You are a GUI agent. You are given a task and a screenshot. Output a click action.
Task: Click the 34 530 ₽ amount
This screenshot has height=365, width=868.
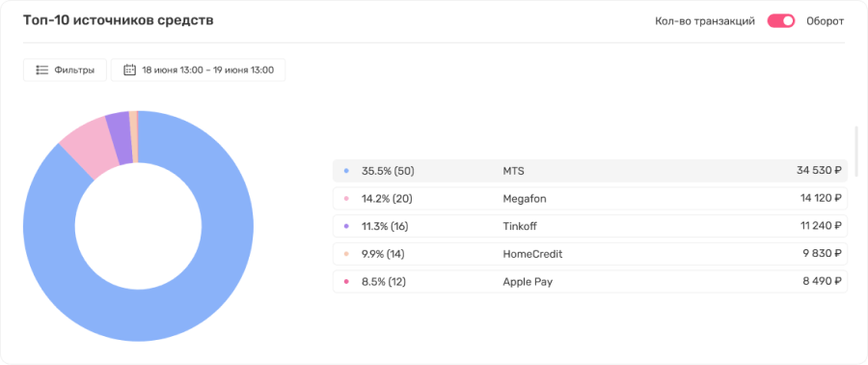tap(819, 171)
